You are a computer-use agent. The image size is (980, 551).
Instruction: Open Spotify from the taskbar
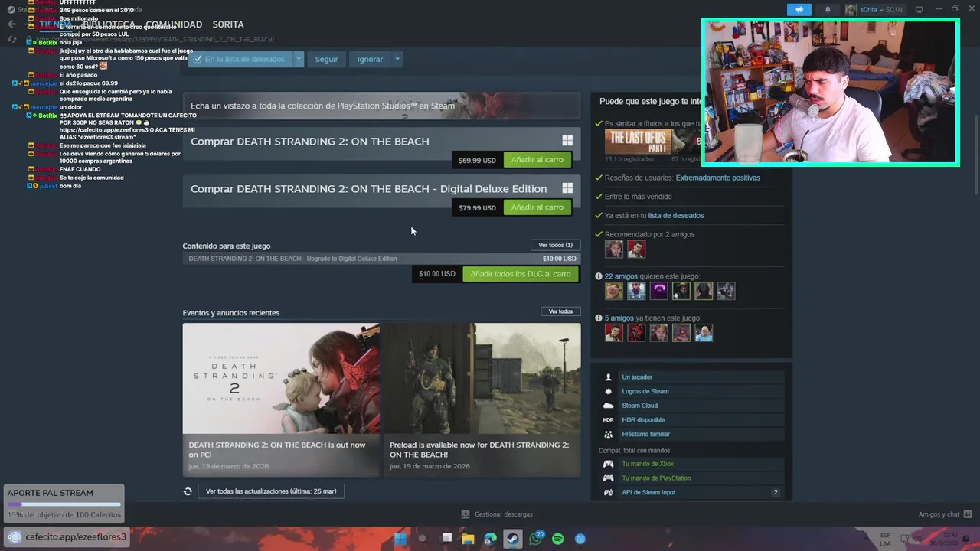pos(558,539)
